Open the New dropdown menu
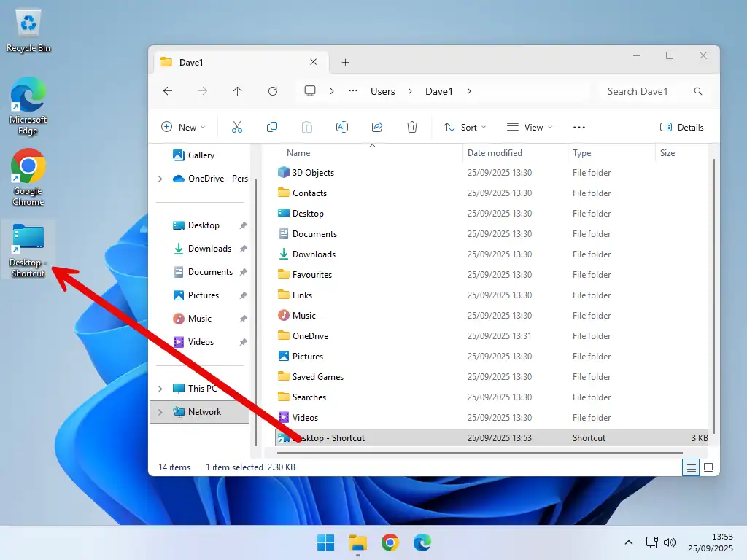 coord(183,127)
